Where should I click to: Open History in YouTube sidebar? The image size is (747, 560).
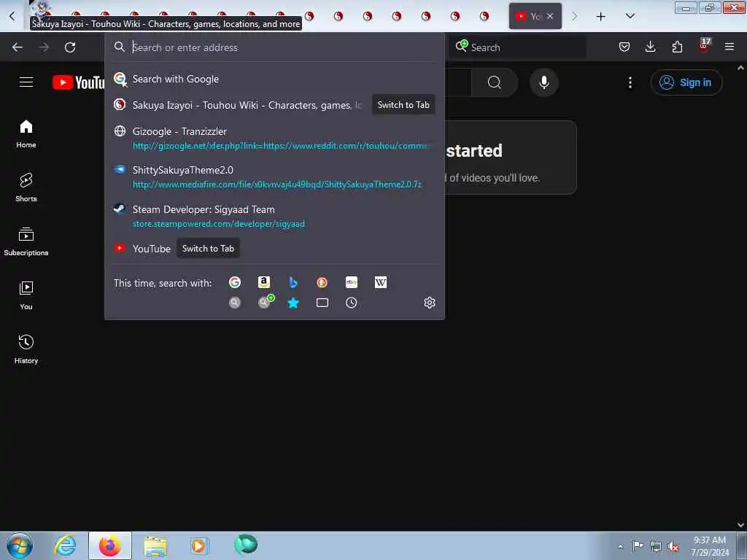pos(26,349)
